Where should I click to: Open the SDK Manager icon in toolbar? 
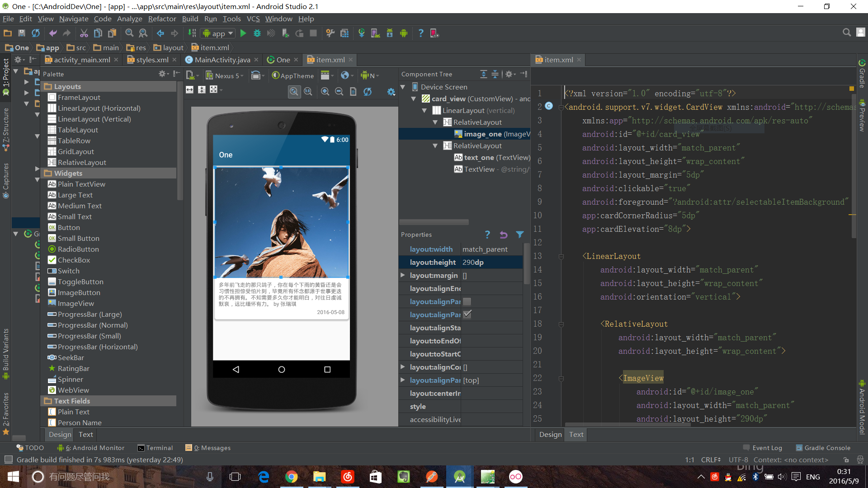tap(389, 33)
